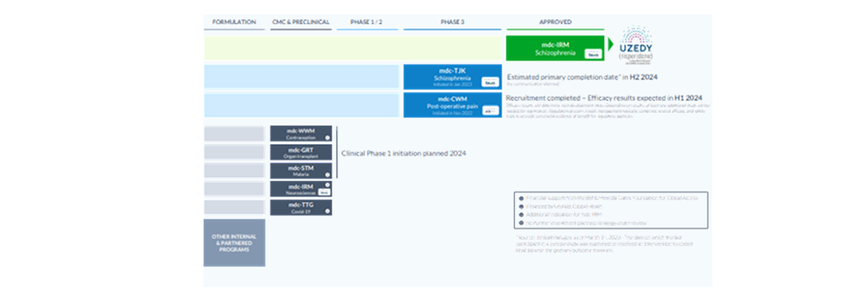This screenshot has height=298, width=868.
Task: Click the partner badge on mdc-CWM block
Action: pos(490,111)
